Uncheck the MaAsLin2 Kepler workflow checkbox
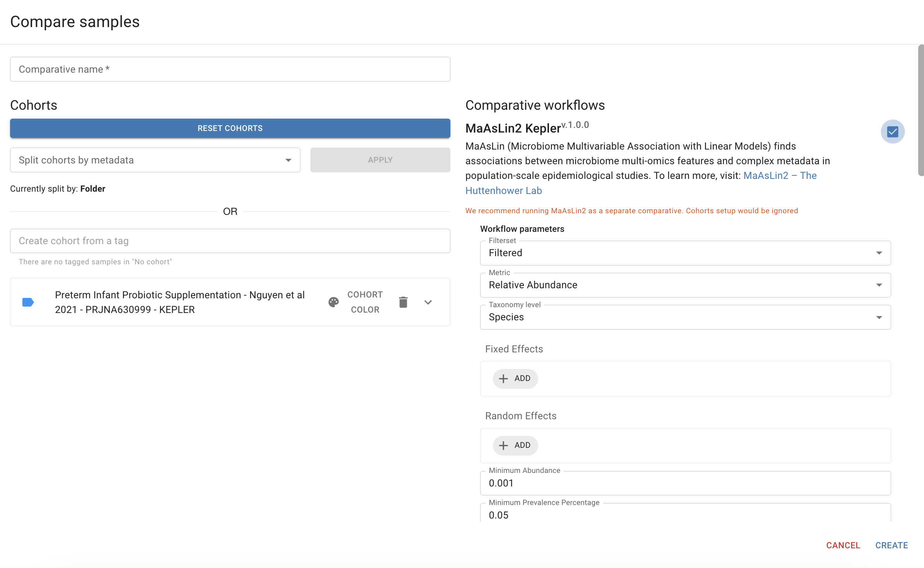924x568 pixels. [x=892, y=132]
